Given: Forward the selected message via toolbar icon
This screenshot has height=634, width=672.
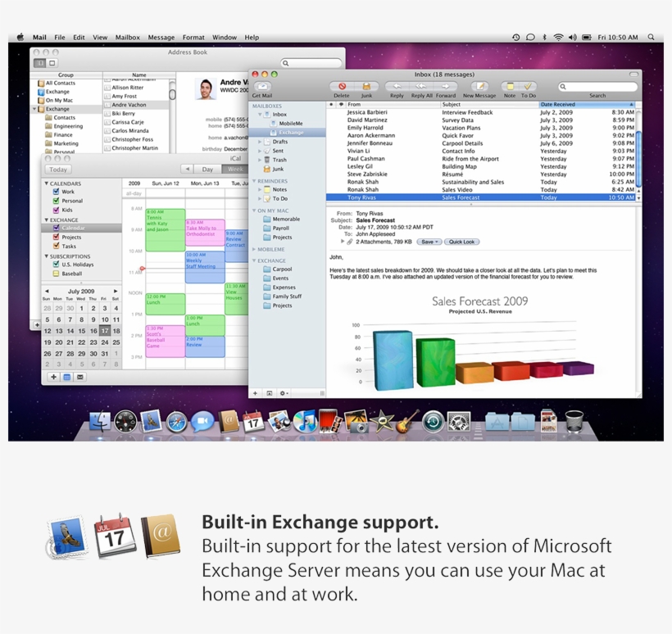Looking at the screenshot, I should point(445,87).
